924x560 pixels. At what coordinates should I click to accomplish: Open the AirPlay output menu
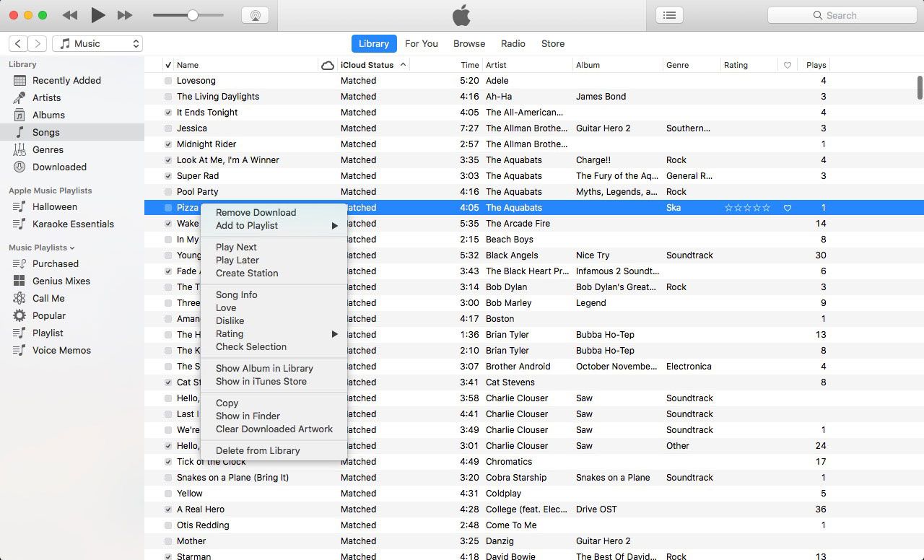click(x=255, y=15)
